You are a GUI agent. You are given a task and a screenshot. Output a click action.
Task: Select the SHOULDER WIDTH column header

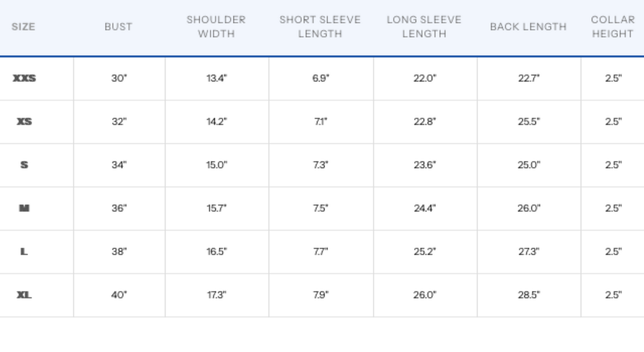[x=216, y=27]
